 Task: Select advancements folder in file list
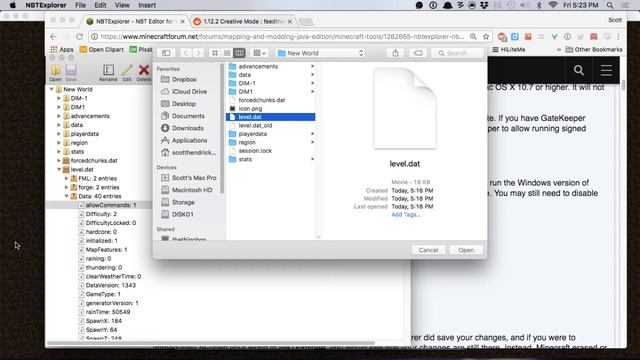258,66
